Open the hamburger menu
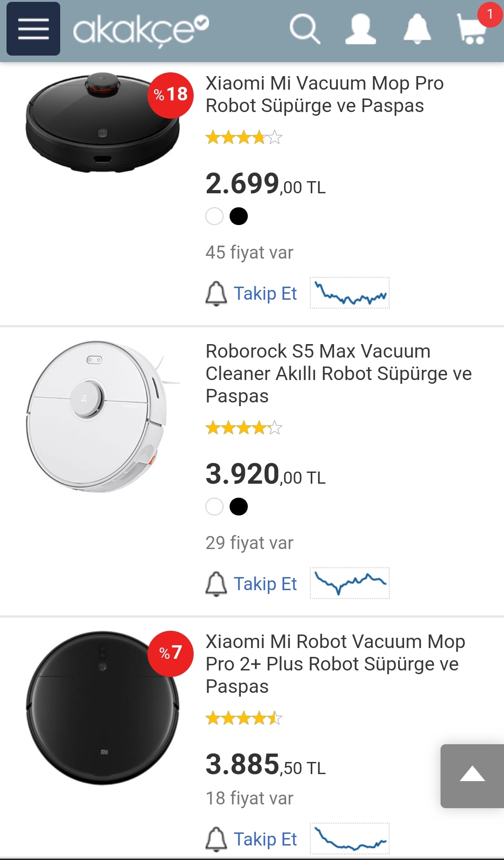504x860 pixels. [x=33, y=29]
